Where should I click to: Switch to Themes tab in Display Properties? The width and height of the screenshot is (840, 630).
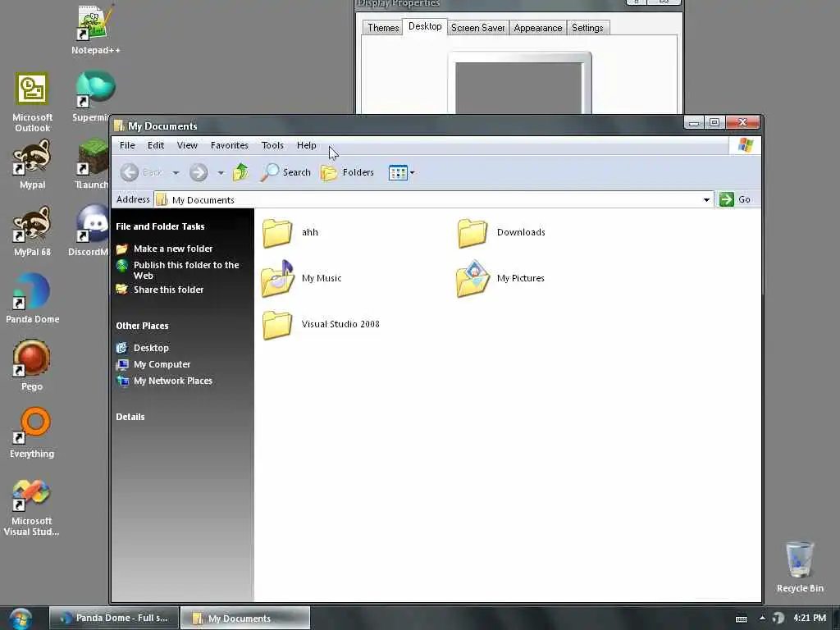pyautogui.click(x=383, y=28)
